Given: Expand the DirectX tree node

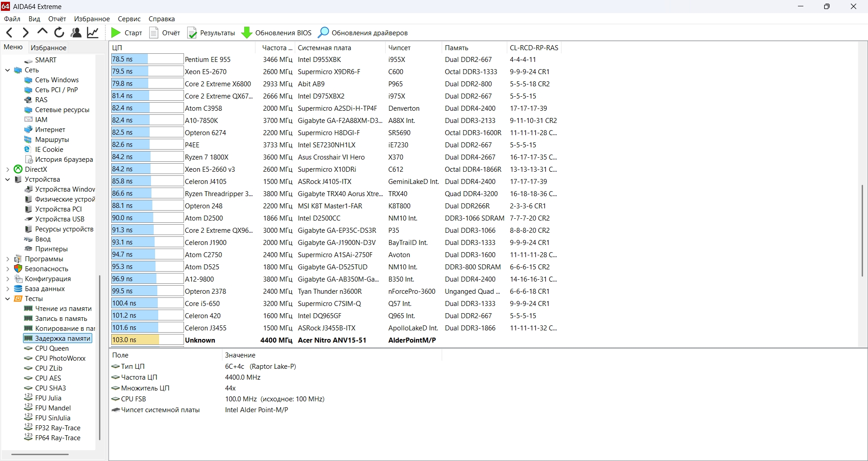Looking at the screenshot, I should [x=8, y=169].
